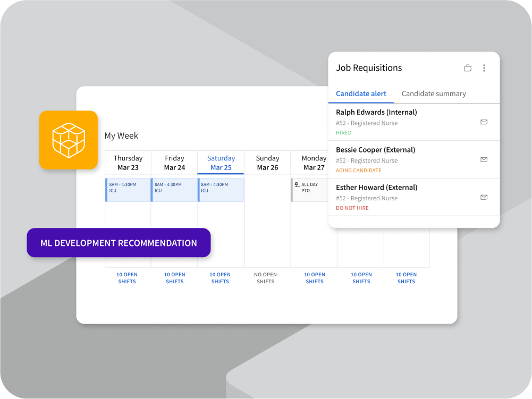532x399 pixels.
Task: Email Bessie Cooper via her envelope icon
Action: [x=484, y=159]
